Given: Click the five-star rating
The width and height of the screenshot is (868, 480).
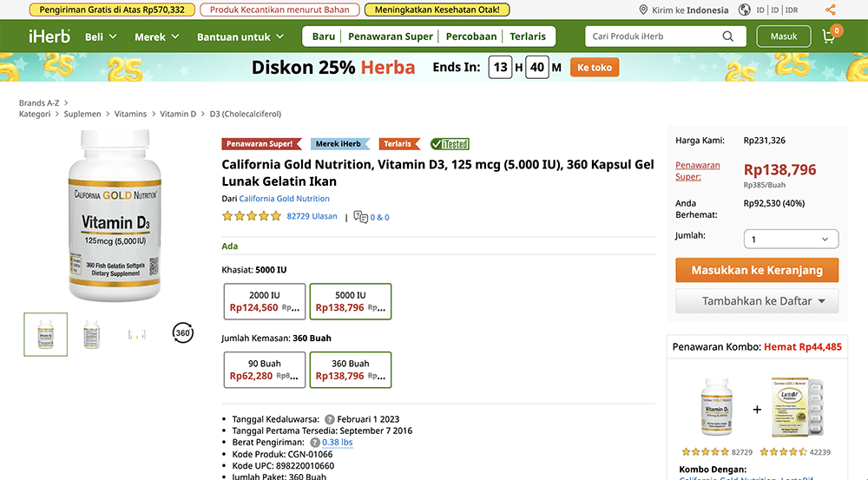Looking at the screenshot, I should coord(252,216).
